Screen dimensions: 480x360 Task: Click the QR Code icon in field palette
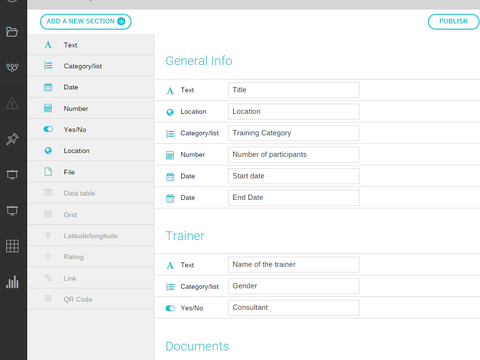pyautogui.click(x=48, y=298)
